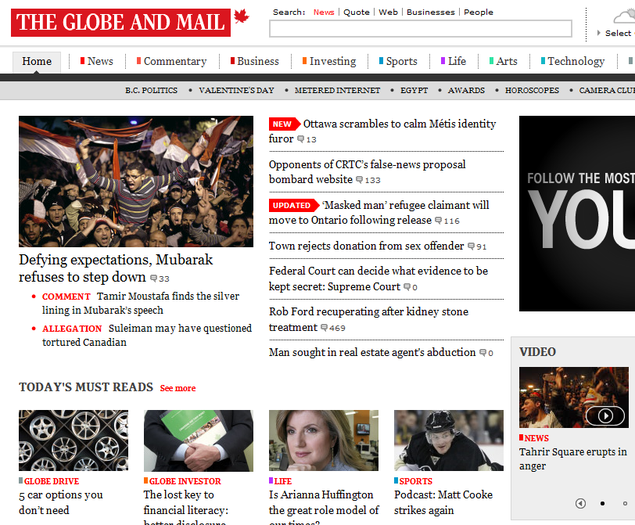Open Town rejects donation story
Viewport: 635px width, 525px height.
tap(367, 246)
